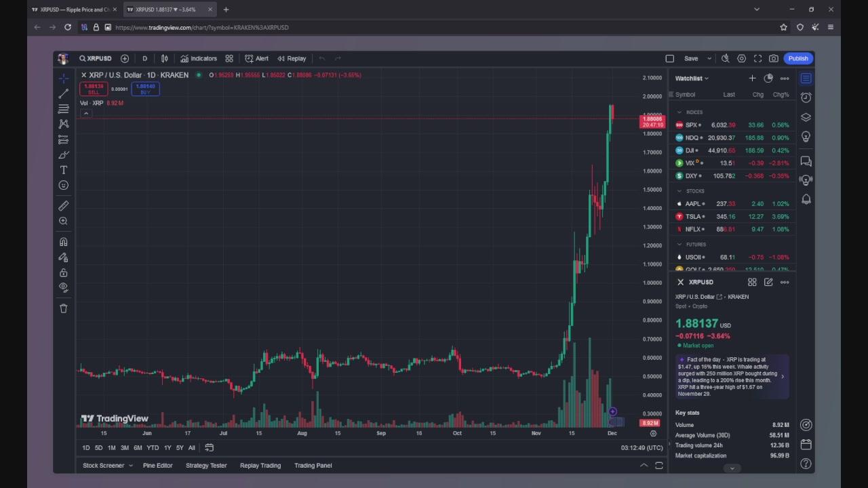Collapse the STOCKS watchlist section
The height and width of the screenshot is (488, 868).
(x=679, y=191)
